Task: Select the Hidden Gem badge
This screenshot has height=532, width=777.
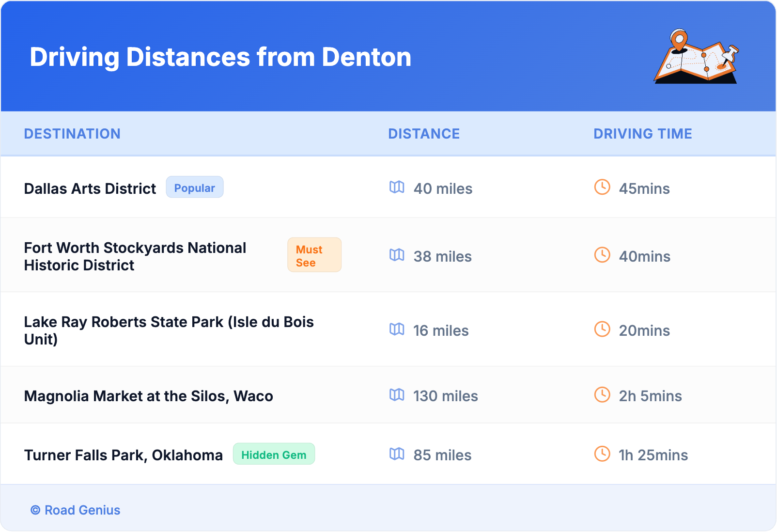Action: [274, 454]
